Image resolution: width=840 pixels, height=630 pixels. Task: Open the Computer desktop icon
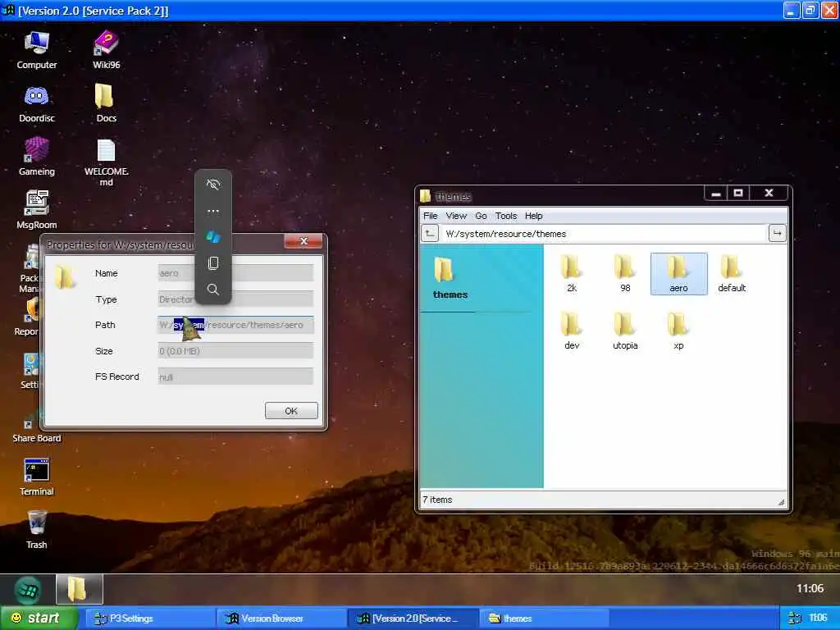36,50
